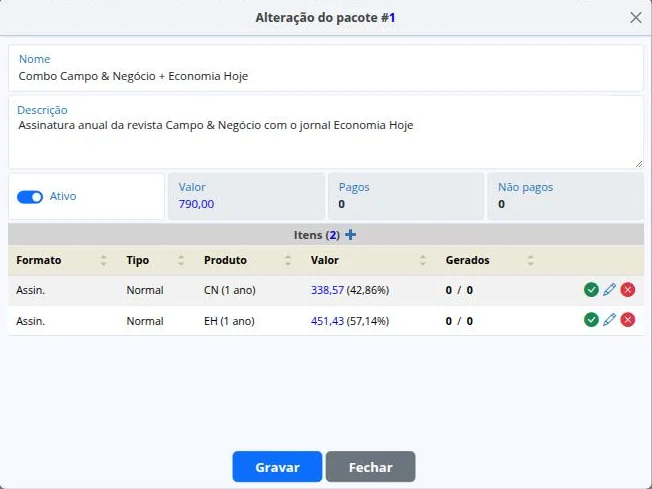Sort the table by Produto column
Image resolution: width=652 pixels, height=489 pixels.
coord(288,260)
